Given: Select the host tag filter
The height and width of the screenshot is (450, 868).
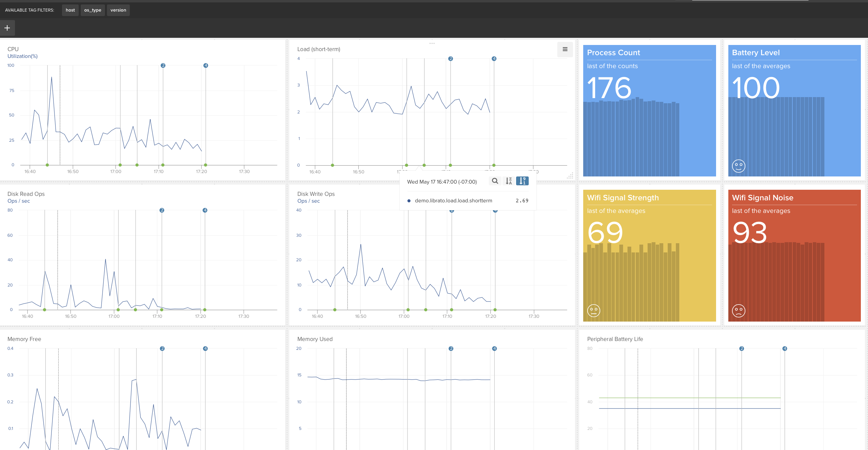Looking at the screenshot, I should 70,10.
